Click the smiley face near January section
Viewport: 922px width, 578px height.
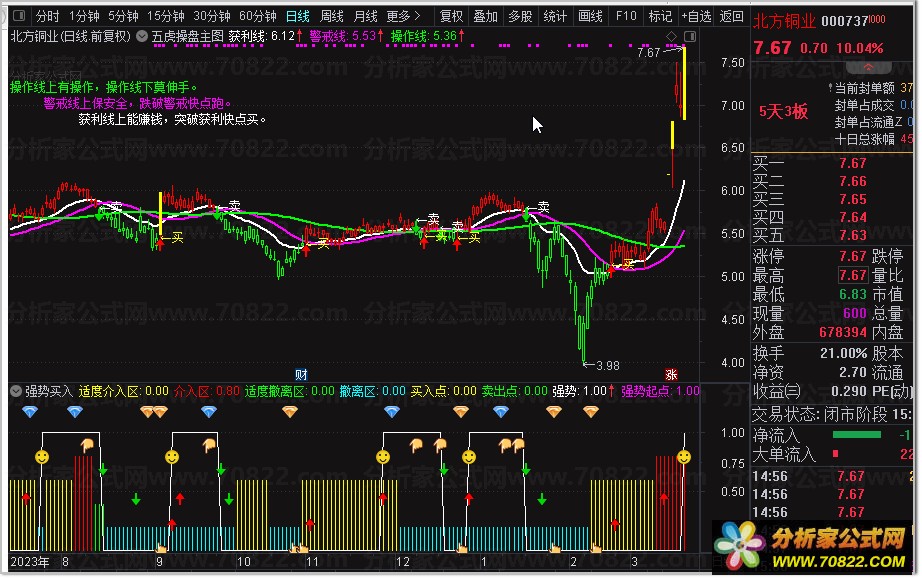pyautogui.click(x=469, y=456)
